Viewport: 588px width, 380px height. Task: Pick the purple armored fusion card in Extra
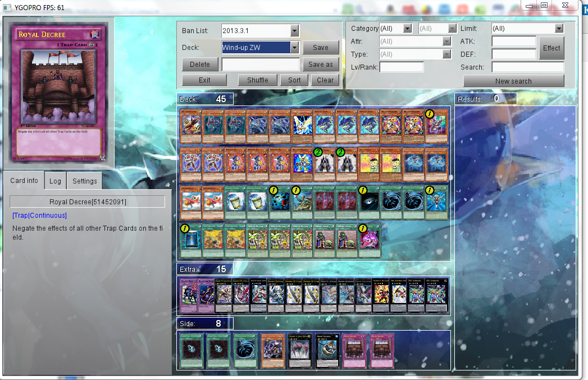click(x=206, y=296)
